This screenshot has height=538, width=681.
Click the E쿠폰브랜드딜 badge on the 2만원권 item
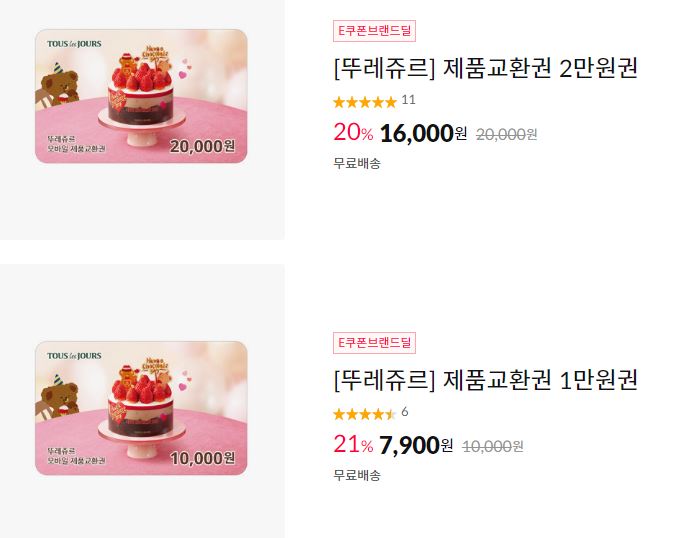pos(374,31)
